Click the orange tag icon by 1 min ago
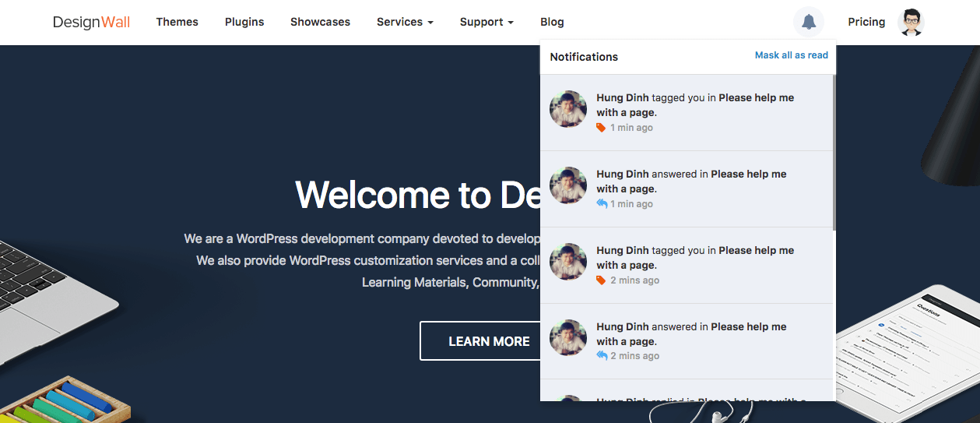Viewport: 980px width, 423px height. coord(601,128)
